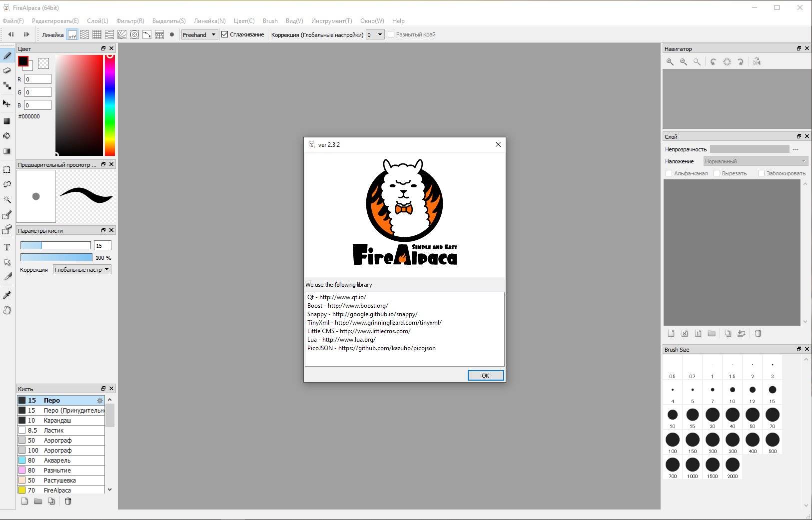Float the Цвет panel
The width and height of the screenshot is (812, 520).
coord(103,48)
